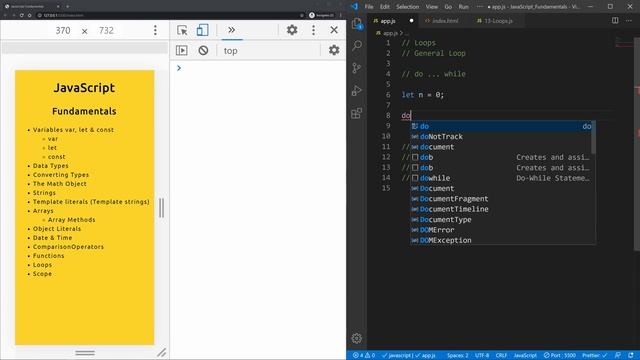Viewport: 640px width, 360px height.
Task: Click the device height field 732
Action: pos(106,31)
